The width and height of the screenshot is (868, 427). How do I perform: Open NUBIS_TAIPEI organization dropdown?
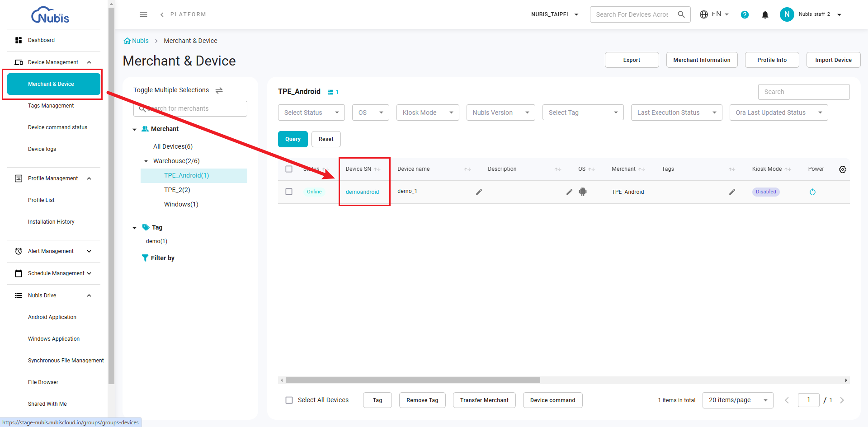[555, 14]
